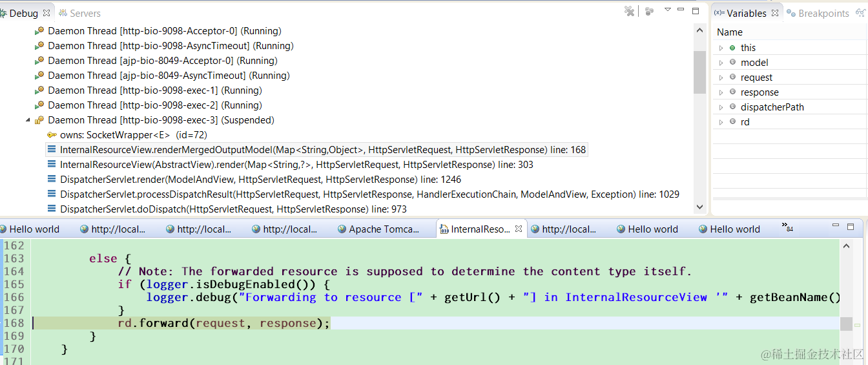Expand the 'model' variable

pyautogui.click(x=721, y=63)
